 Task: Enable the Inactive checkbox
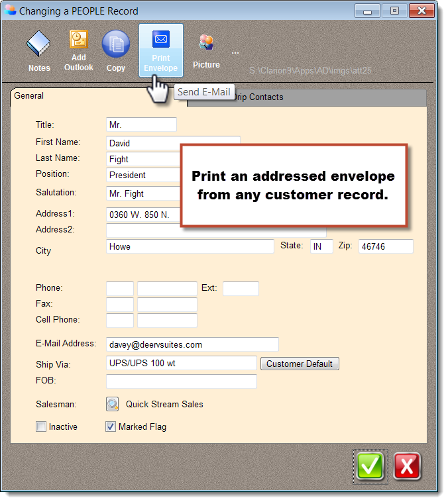(41, 427)
